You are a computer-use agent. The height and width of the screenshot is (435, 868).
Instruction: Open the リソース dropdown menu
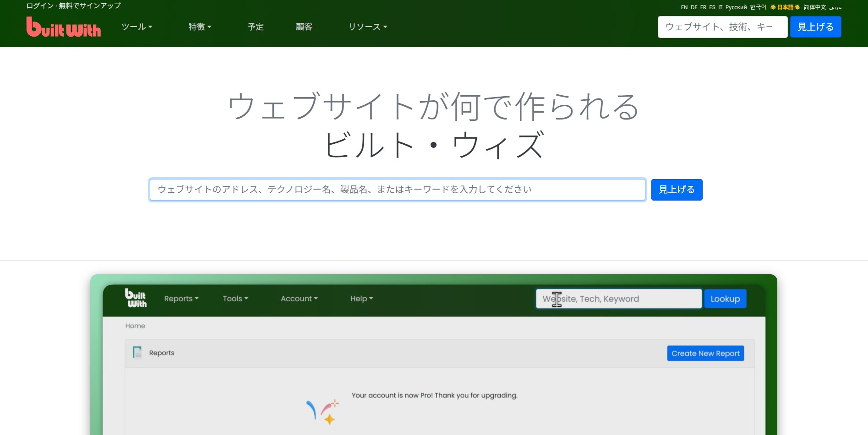pos(367,27)
